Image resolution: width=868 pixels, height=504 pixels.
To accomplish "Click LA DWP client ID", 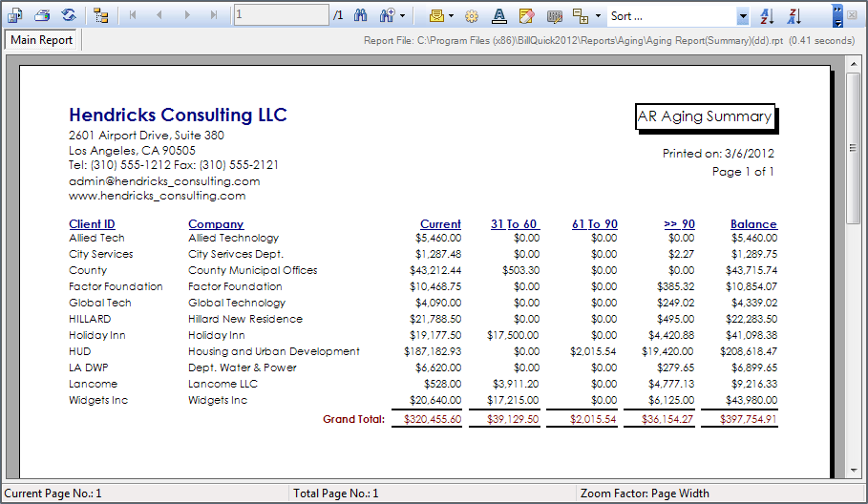I will pyautogui.click(x=89, y=367).
